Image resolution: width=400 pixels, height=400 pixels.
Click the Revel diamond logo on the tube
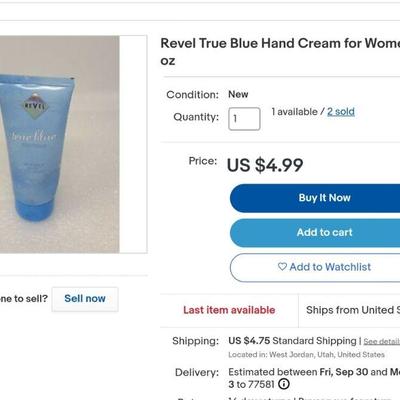[x=35, y=106]
